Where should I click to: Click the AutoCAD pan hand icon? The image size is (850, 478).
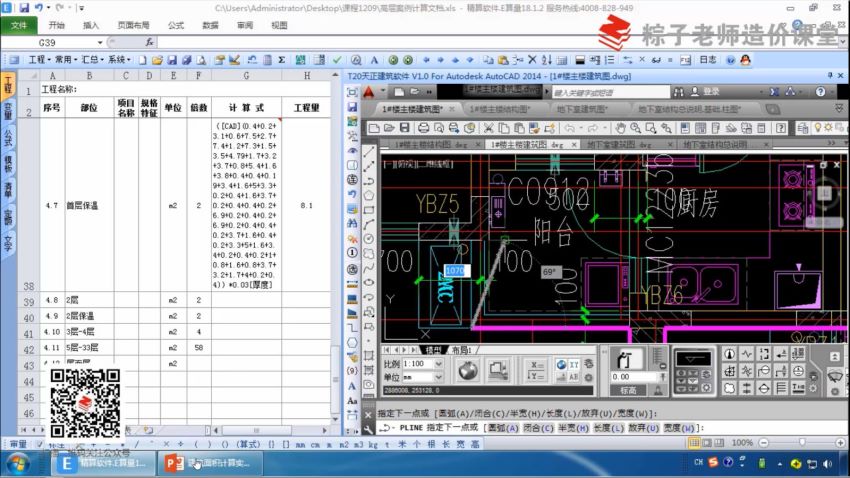[620, 128]
